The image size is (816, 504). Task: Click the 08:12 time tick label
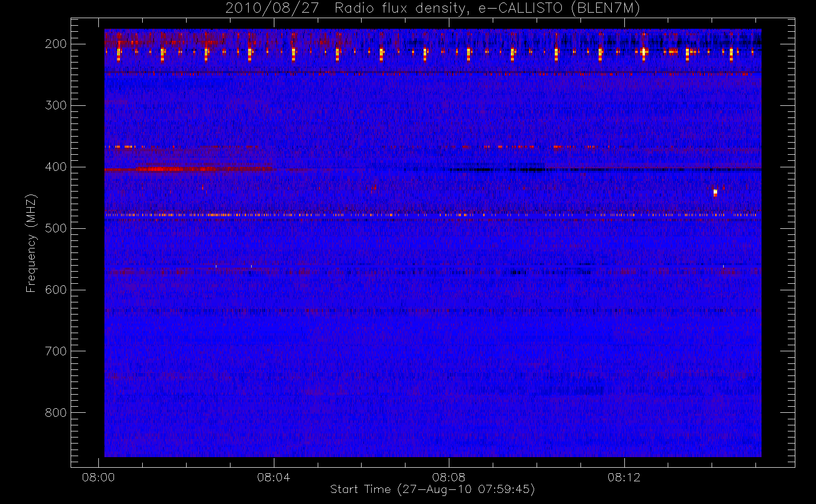(x=624, y=477)
